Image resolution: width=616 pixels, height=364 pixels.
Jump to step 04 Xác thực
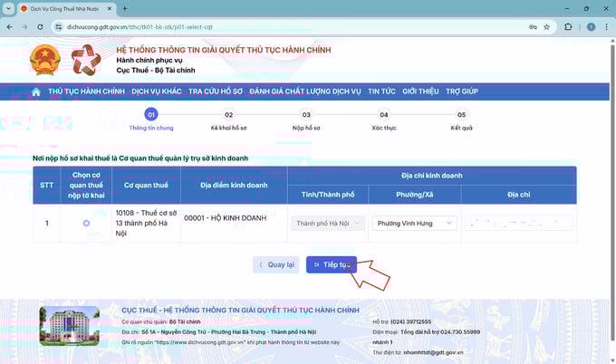[x=384, y=115]
